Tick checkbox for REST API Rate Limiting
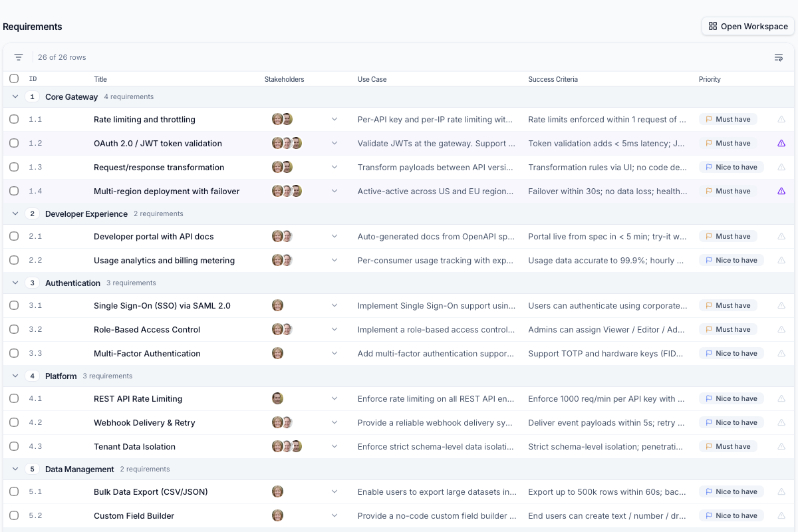 (x=14, y=399)
